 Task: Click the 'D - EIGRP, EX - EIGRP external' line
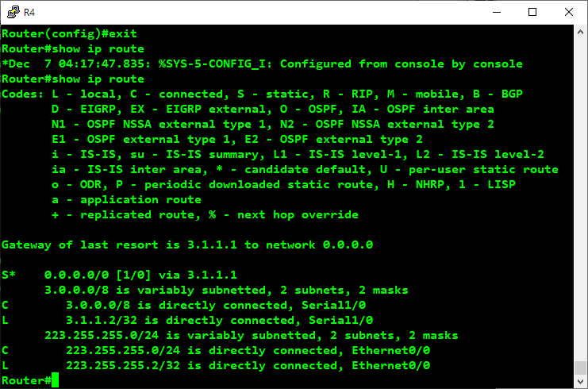[273, 110]
